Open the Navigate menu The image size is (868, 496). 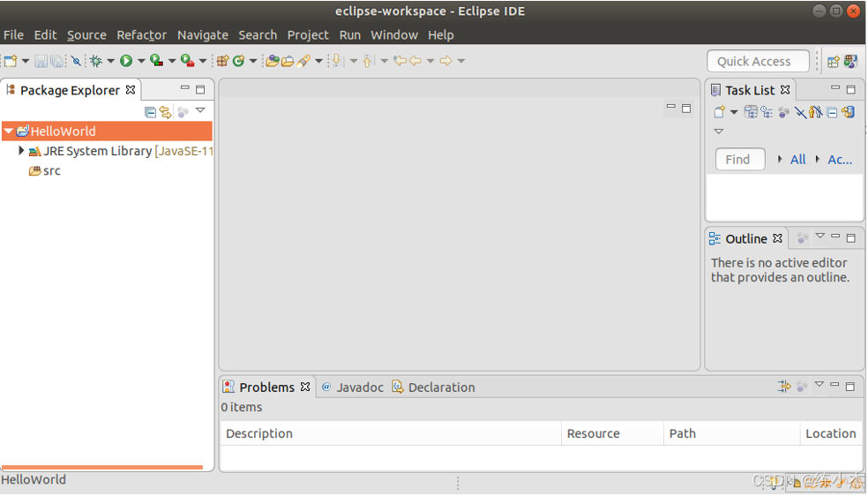tap(203, 35)
